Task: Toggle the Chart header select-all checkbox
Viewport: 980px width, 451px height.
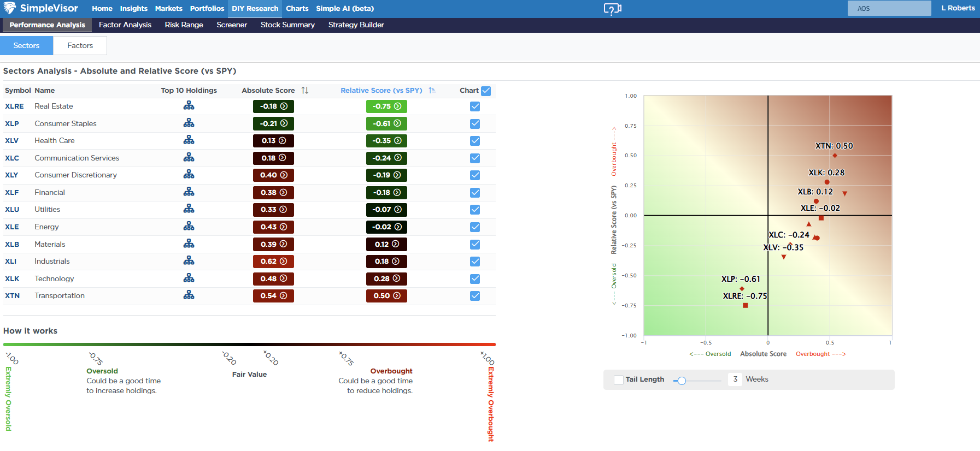Action: point(486,91)
